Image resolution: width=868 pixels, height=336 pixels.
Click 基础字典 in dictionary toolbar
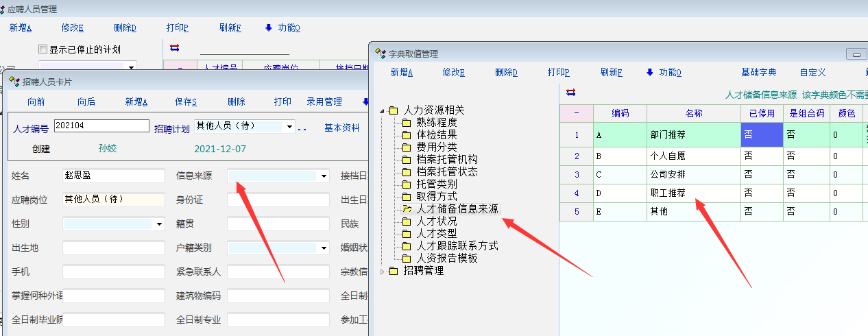pyautogui.click(x=758, y=72)
